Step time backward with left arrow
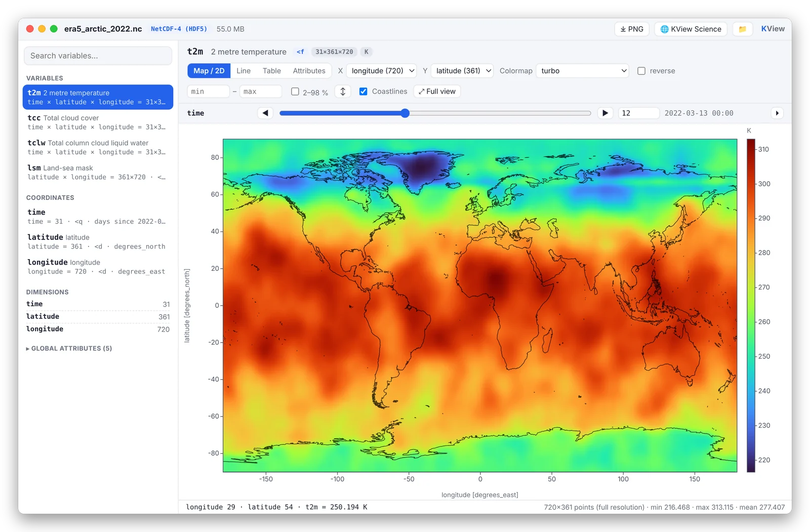Viewport: 810px width, 532px height. pos(265,113)
